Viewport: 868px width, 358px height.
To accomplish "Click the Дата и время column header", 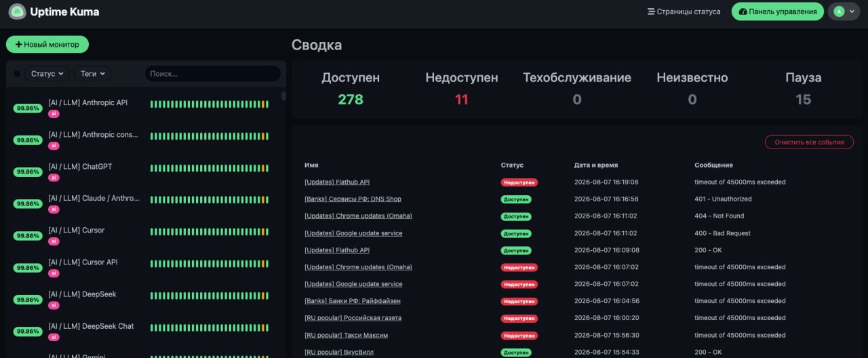I will 596,165.
